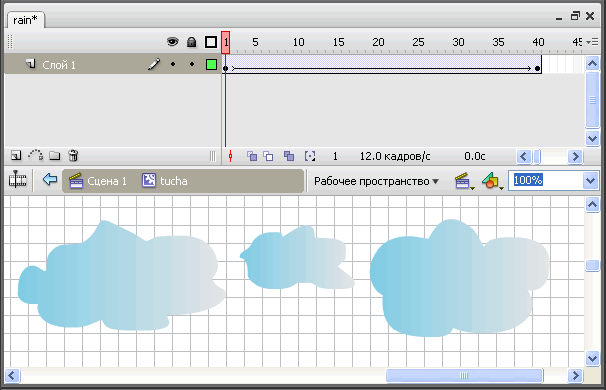Open the zoom level dropdown arrow
This screenshot has width=606, height=390.
(591, 181)
